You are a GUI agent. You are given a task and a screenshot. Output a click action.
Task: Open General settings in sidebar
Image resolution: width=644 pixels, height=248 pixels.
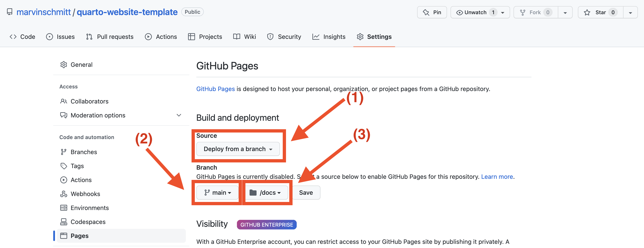pyautogui.click(x=121, y=65)
